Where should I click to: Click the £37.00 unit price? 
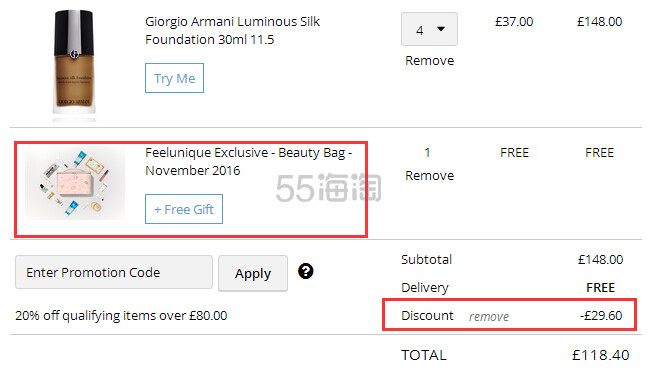[x=514, y=21]
